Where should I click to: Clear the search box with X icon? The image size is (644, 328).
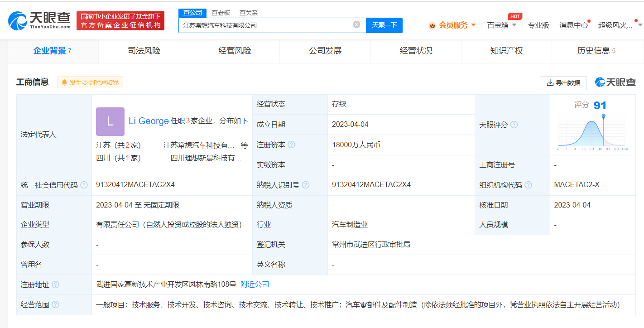pyautogui.click(x=356, y=25)
